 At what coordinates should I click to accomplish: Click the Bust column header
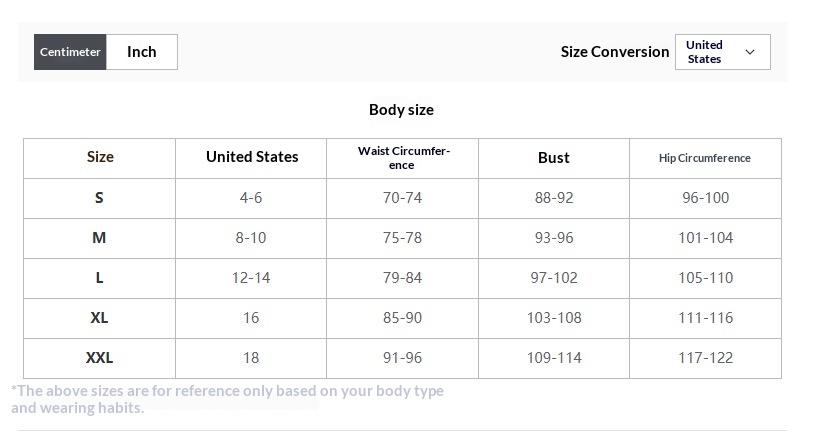(x=554, y=158)
